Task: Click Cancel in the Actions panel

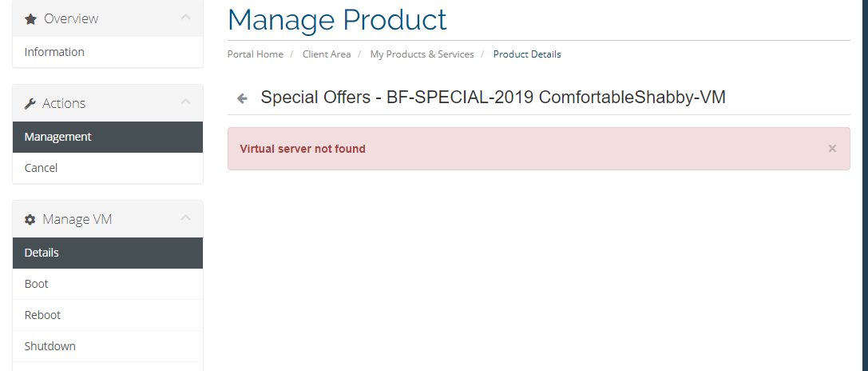Action: click(41, 168)
